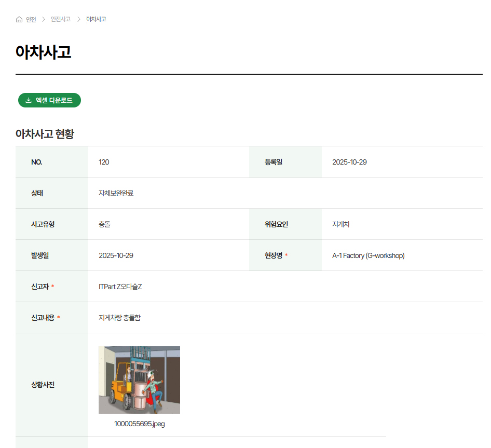Open the 안전사고 breadcrumb link
Screen dimensions: 491x448
point(61,19)
